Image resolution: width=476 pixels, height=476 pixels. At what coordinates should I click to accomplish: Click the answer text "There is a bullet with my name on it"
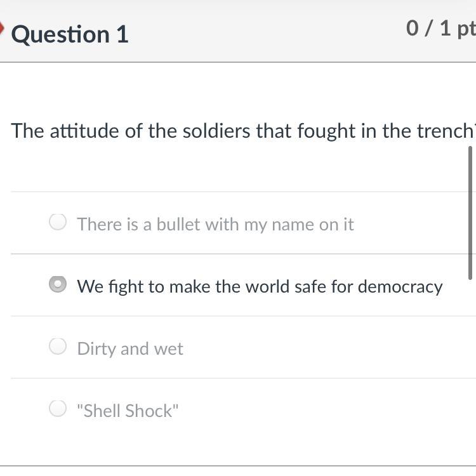click(215, 224)
